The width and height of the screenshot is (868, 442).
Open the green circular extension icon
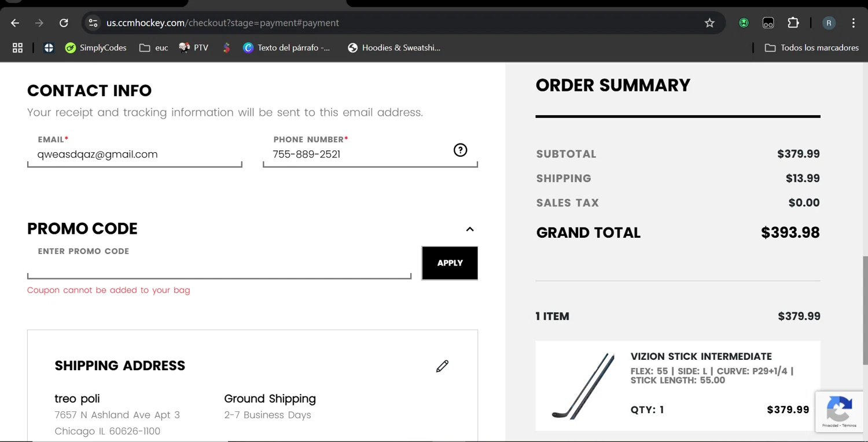tap(744, 23)
